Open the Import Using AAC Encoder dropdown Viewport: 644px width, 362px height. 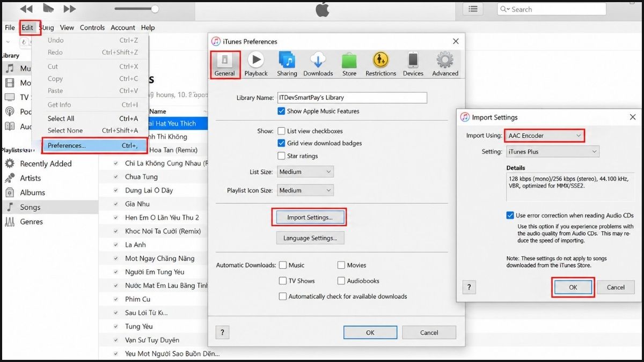pyautogui.click(x=545, y=136)
